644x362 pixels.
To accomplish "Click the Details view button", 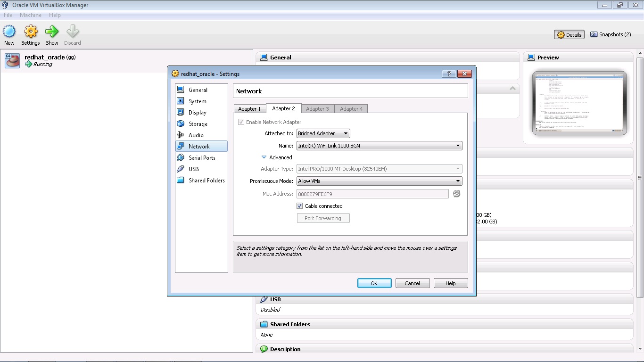I will click(570, 34).
